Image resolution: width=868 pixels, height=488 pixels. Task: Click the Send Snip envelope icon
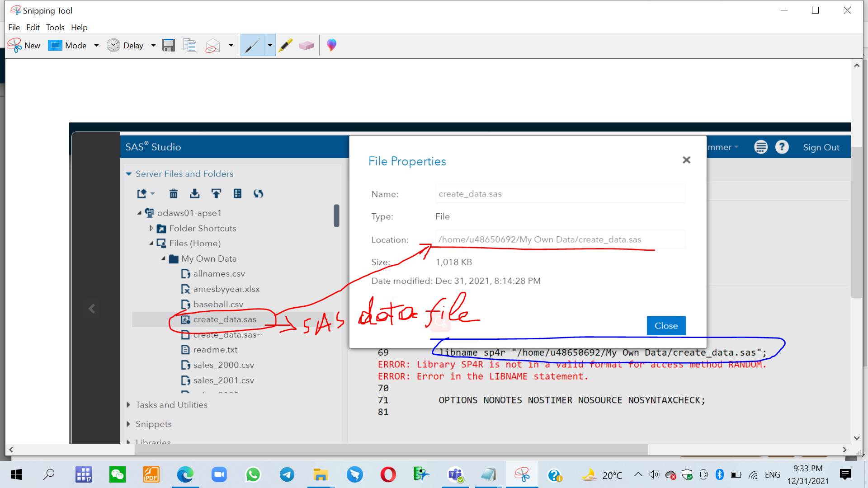tap(212, 45)
